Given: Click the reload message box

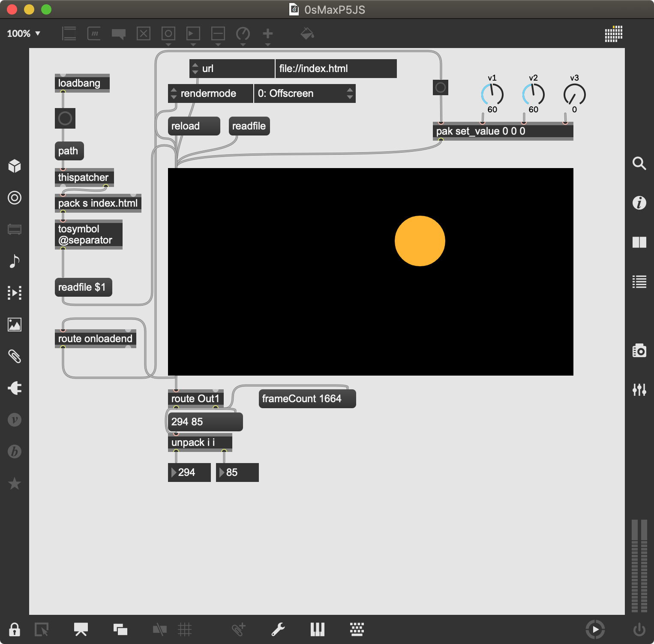Looking at the screenshot, I should tap(194, 126).
